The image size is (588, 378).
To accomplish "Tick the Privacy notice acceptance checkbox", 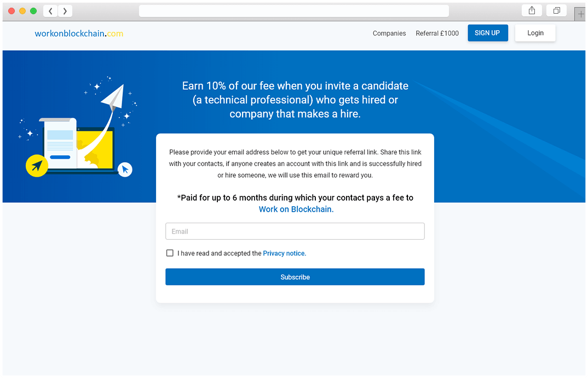I will point(170,253).
